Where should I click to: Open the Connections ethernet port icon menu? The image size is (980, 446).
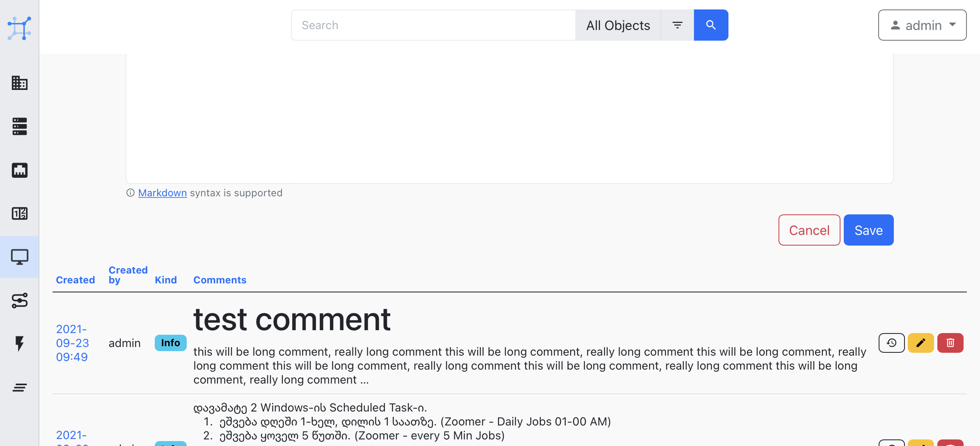[19, 170]
